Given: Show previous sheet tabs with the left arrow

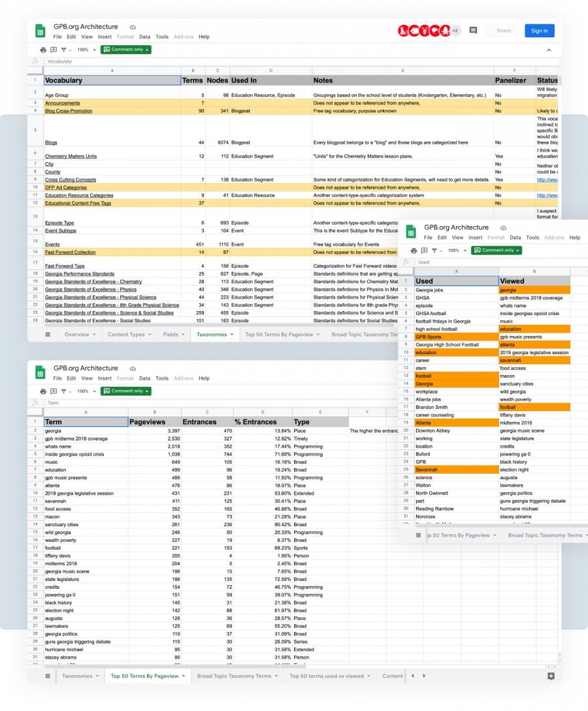Looking at the screenshot, I should pyautogui.click(x=412, y=676).
